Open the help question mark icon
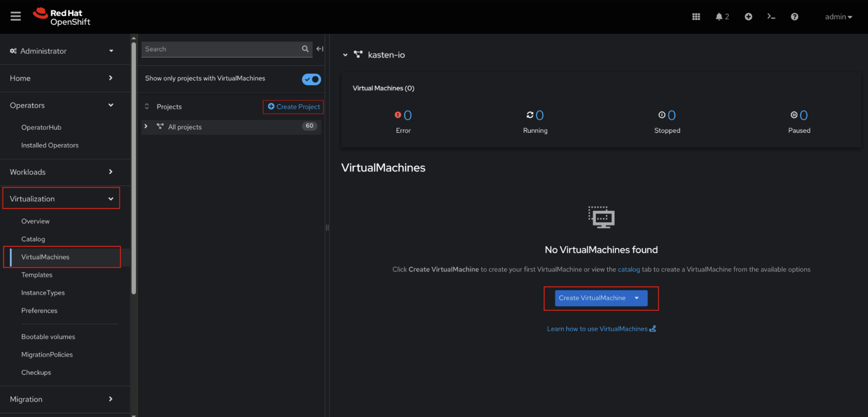This screenshot has width=868, height=417. coord(794,17)
